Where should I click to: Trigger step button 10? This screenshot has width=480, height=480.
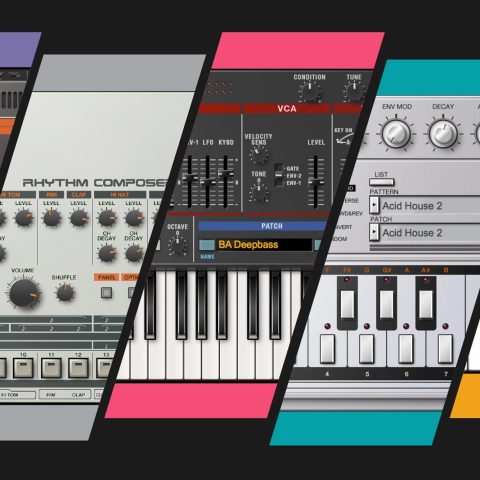pyautogui.click(x=23, y=368)
